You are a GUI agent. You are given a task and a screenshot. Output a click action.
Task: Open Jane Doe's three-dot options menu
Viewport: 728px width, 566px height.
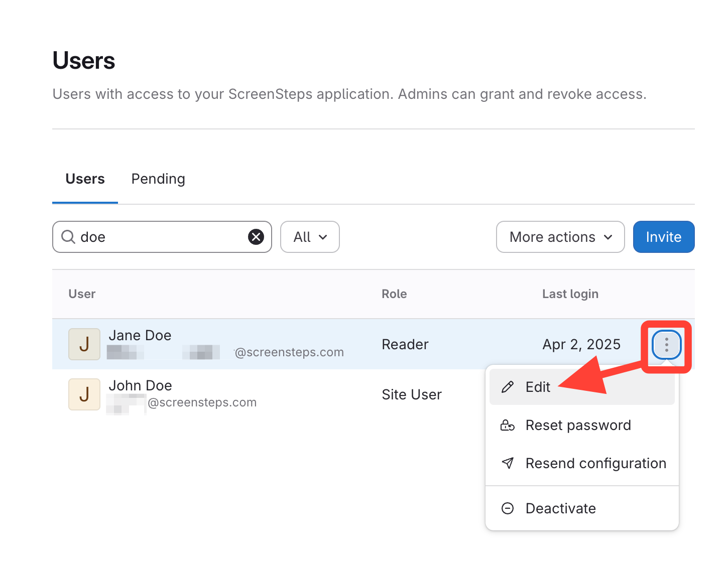tap(666, 345)
